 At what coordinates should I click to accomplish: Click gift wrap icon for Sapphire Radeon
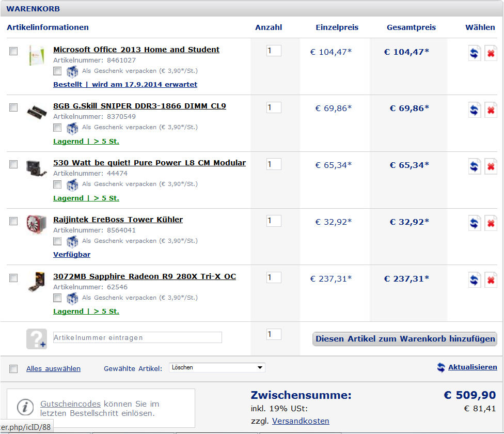click(72, 298)
